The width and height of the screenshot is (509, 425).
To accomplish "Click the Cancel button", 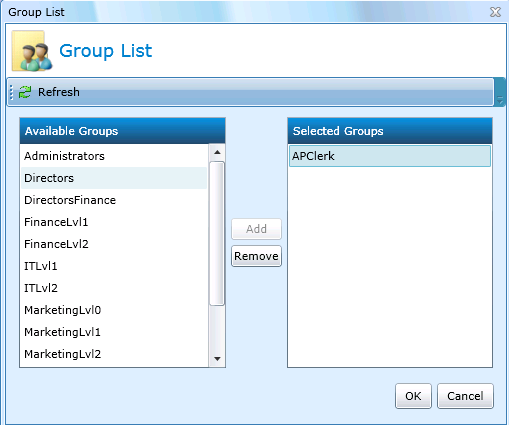I will pyautogui.click(x=465, y=396).
